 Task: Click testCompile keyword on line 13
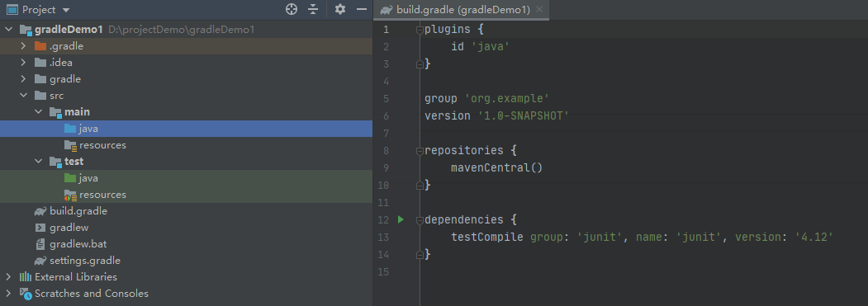(x=487, y=237)
